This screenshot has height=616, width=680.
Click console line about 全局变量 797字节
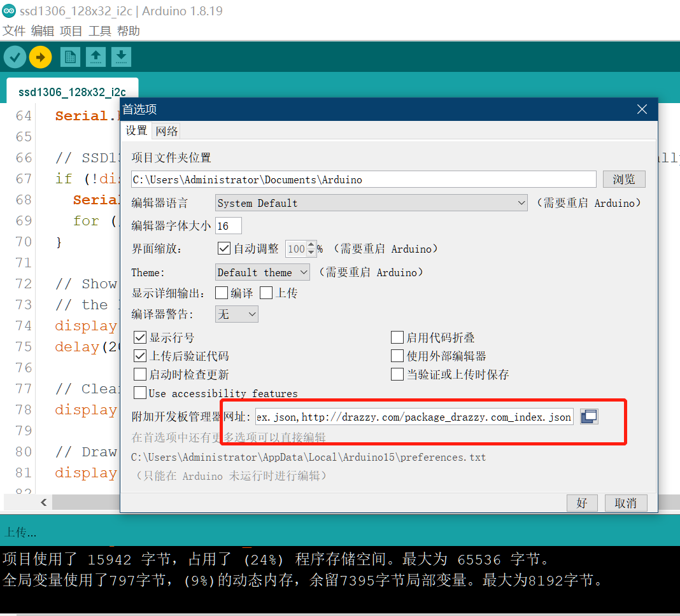pyautogui.click(x=302, y=580)
